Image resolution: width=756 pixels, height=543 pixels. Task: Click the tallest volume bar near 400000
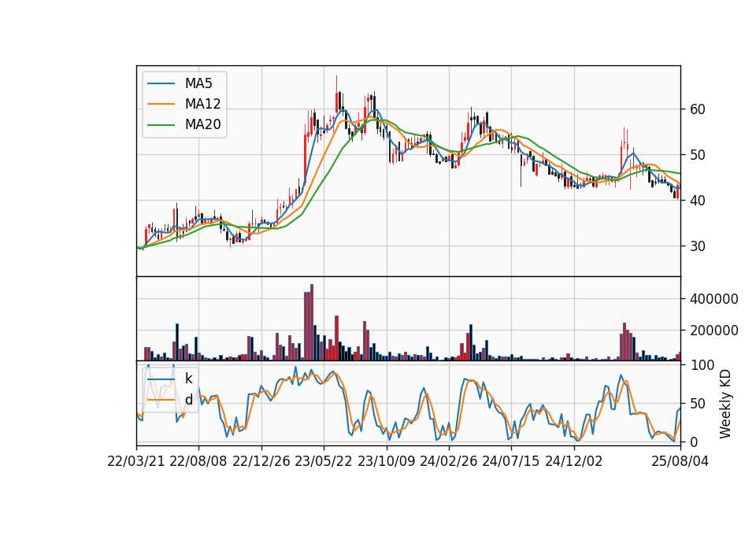(x=312, y=323)
